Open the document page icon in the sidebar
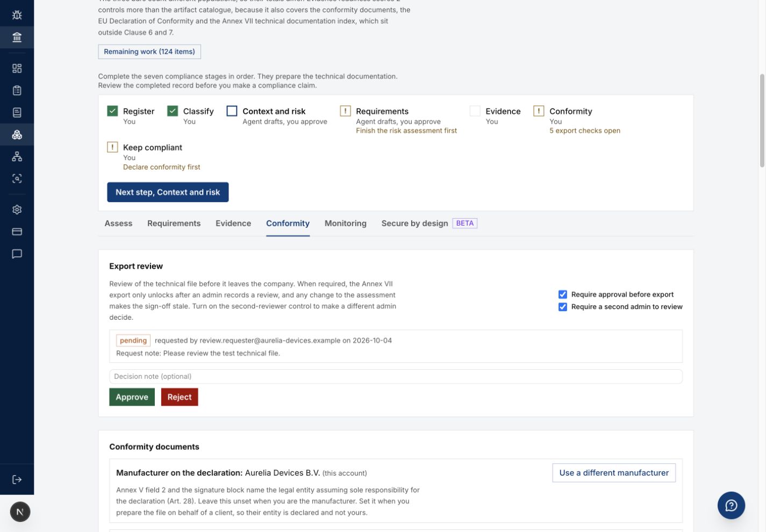 [17, 112]
